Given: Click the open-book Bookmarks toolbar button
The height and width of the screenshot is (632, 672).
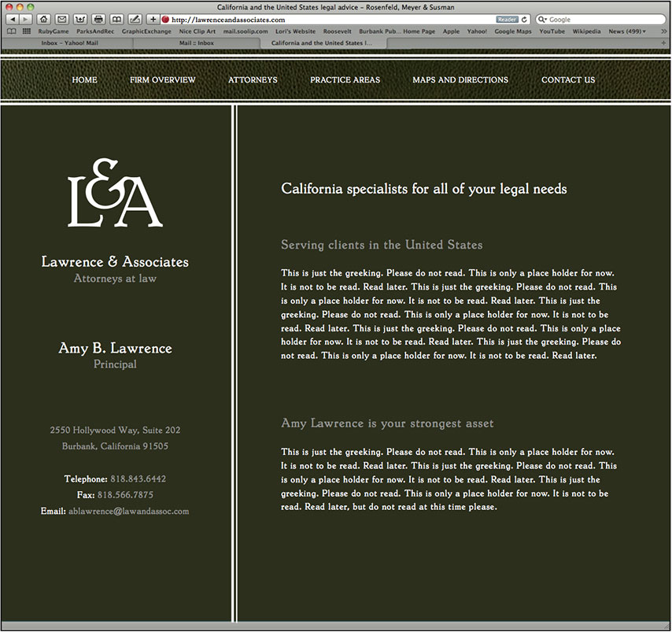Looking at the screenshot, I should pyautogui.click(x=116, y=19).
